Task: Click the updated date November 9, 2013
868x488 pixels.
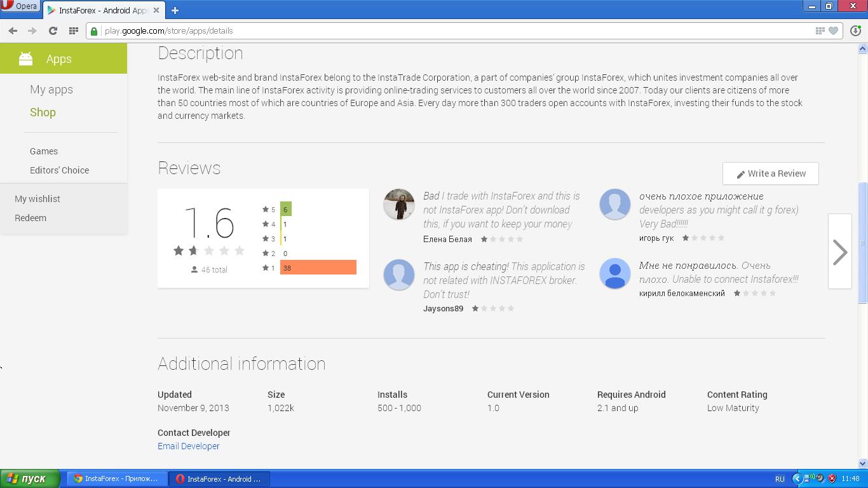Action: [193, 408]
